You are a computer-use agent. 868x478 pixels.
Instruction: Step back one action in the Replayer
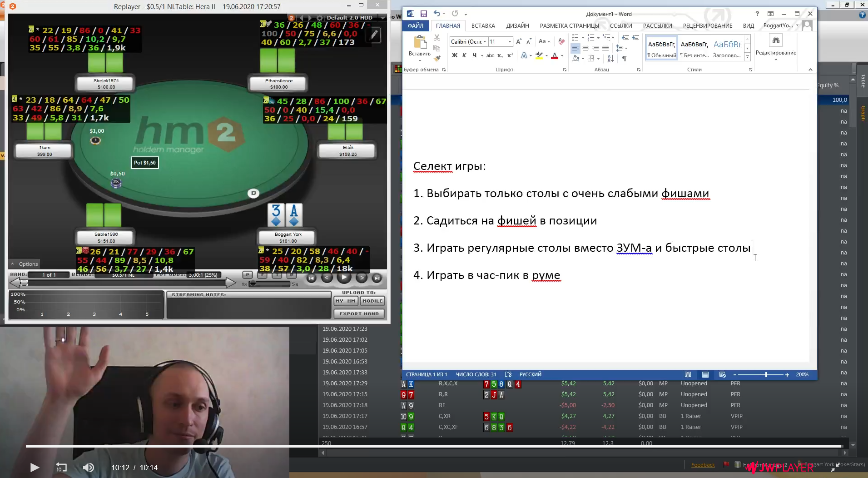coord(327,278)
